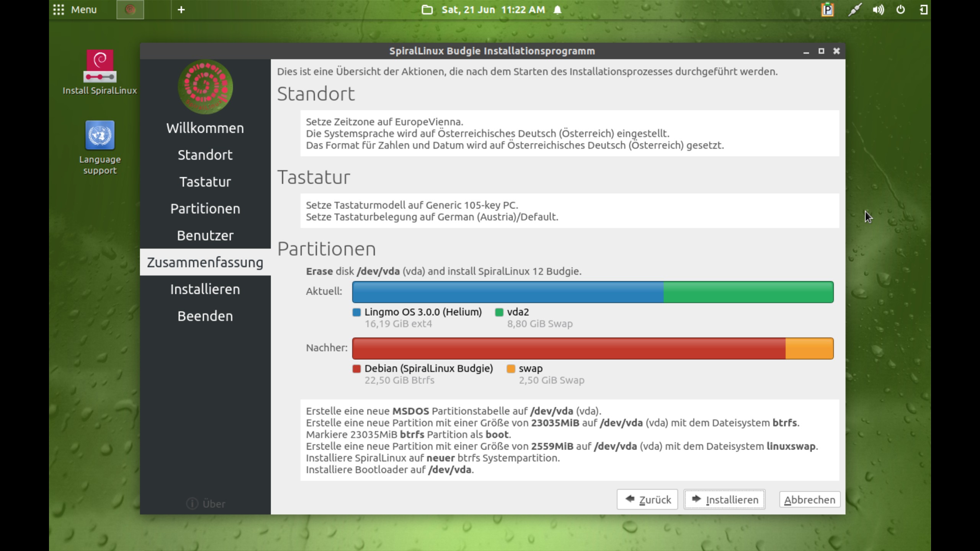Select the Beenden step in sidebar

[205, 316]
